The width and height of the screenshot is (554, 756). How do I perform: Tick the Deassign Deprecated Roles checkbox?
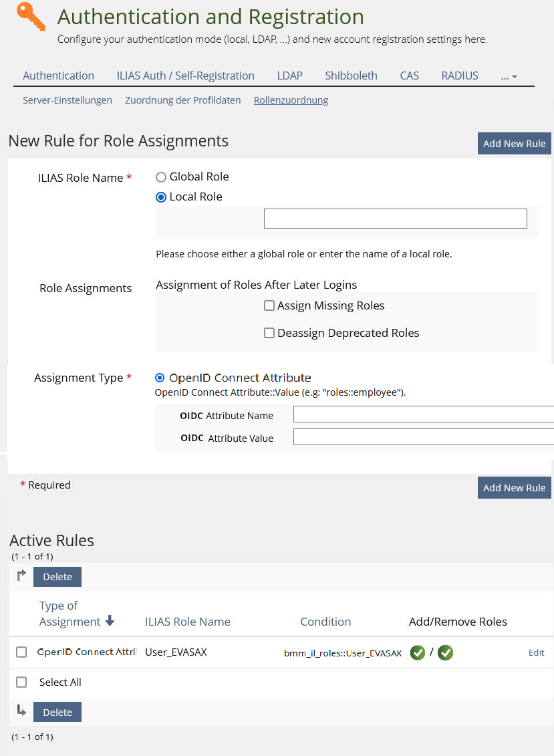tap(269, 333)
